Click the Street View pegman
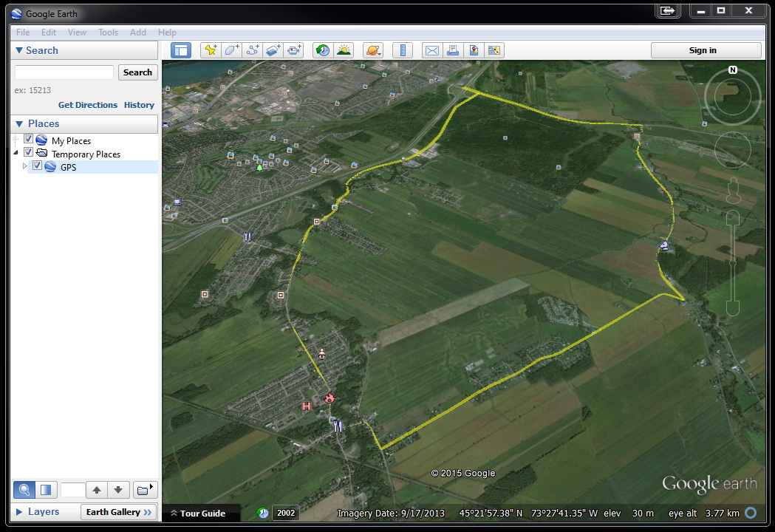Viewport: 775px width, 532px height. click(733, 191)
